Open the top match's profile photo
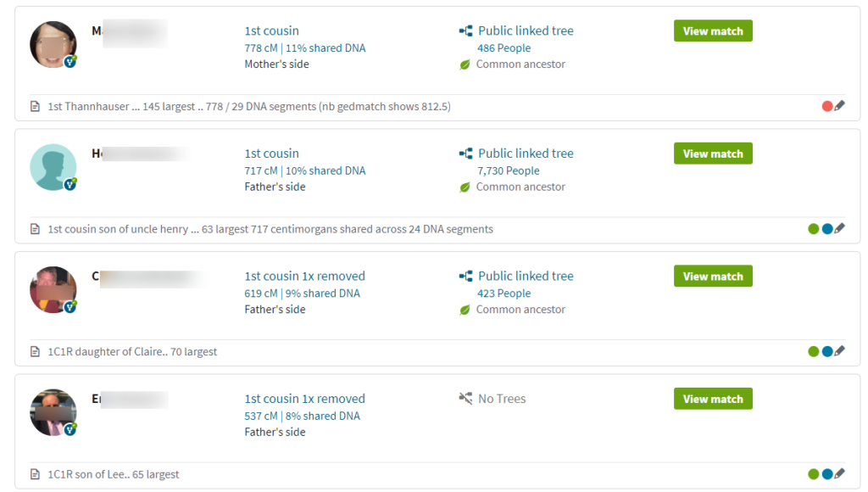Viewport: 868px width, 492px height. (53, 44)
